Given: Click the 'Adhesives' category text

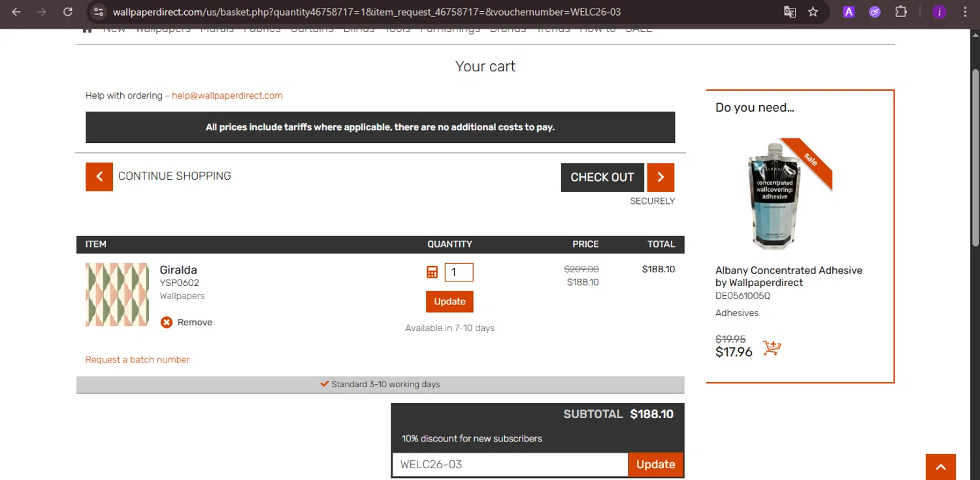Looking at the screenshot, I should tap(737, 313).
